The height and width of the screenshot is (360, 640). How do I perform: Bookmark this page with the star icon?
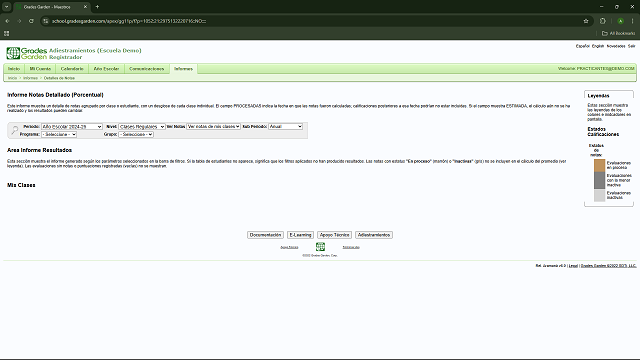coord(586,21)
